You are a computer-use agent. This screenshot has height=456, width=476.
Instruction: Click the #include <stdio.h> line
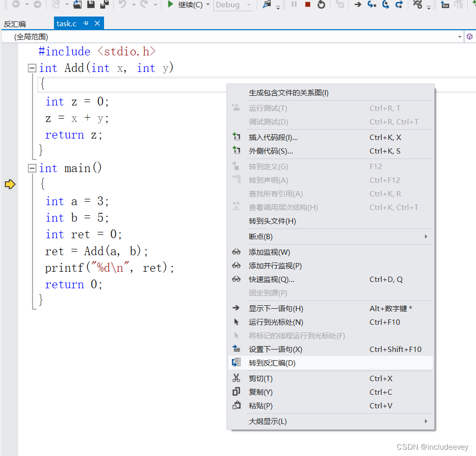97,52
